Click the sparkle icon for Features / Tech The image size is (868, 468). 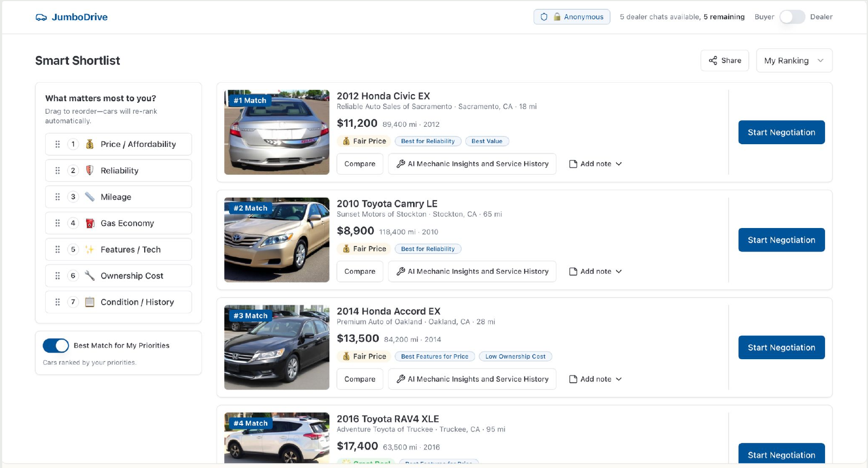click(x=90, y=249)
